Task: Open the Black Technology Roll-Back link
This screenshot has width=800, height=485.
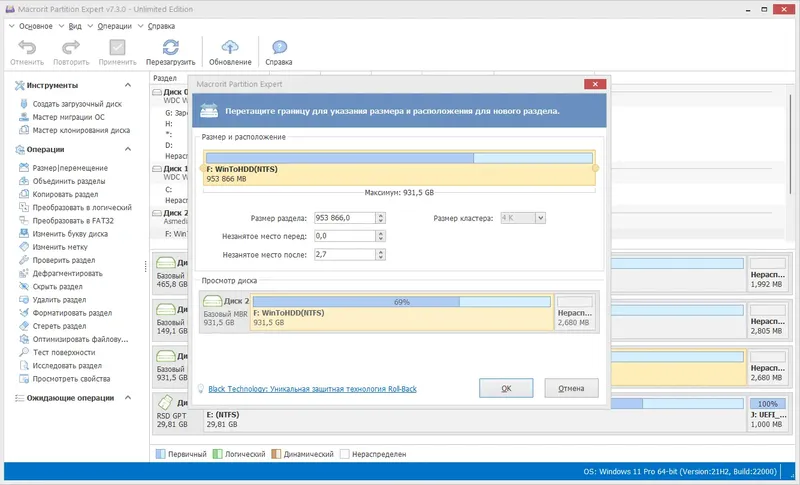Action: (x=312, y=389)
